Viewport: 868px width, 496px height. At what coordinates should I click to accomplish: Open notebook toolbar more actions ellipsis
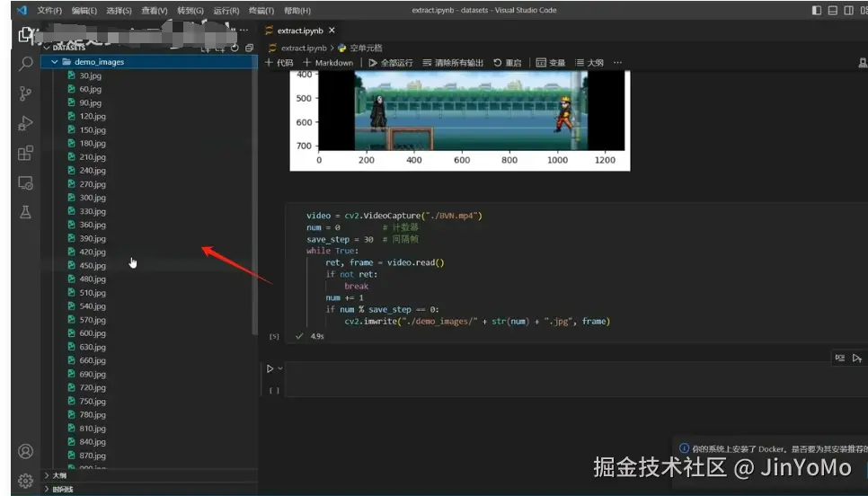[x=618, y=63]
